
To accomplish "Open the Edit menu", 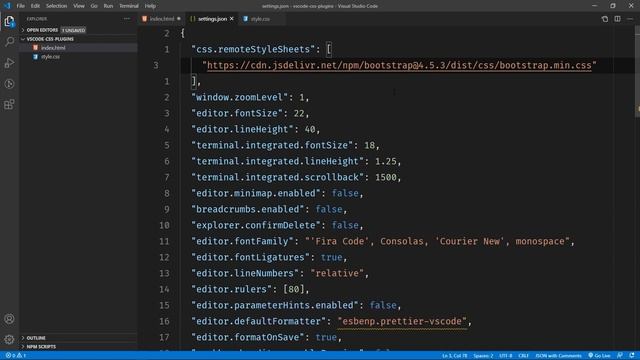I will tap(35, 6).
